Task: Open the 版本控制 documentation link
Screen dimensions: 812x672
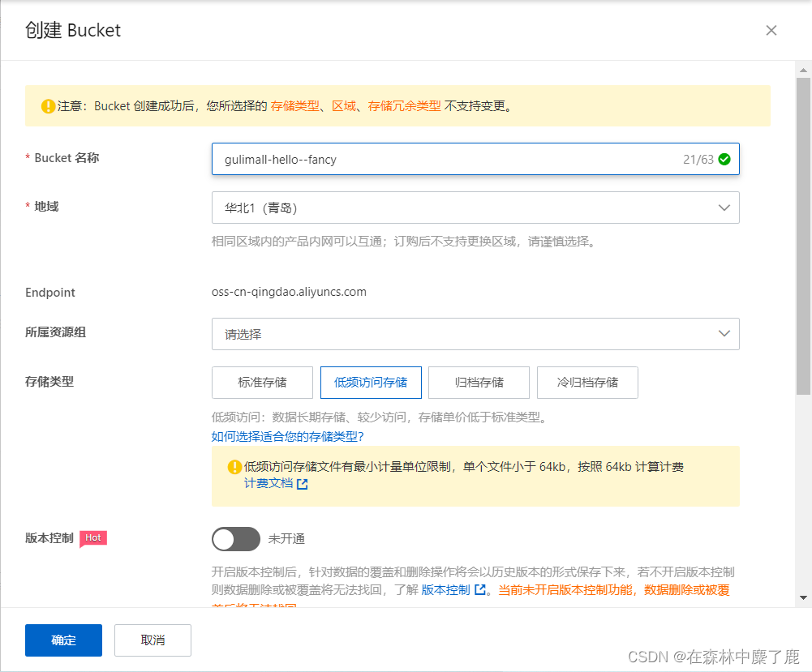Action: point(445,590)
